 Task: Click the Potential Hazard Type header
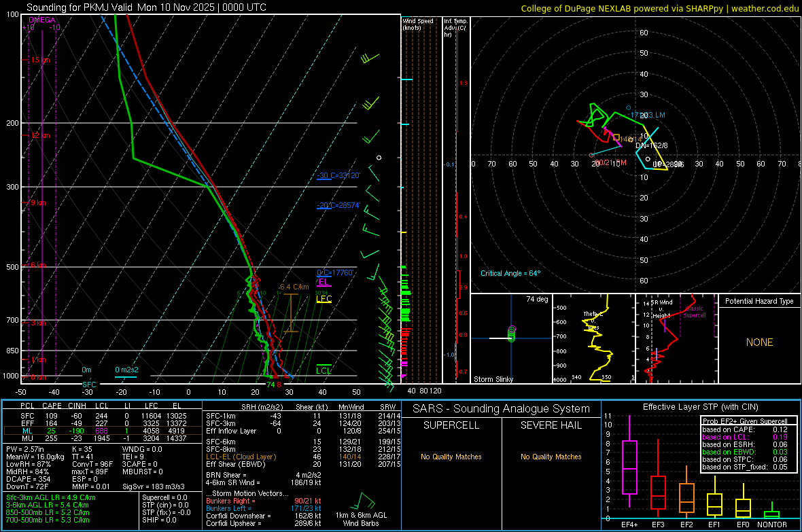tap(759, 301)
